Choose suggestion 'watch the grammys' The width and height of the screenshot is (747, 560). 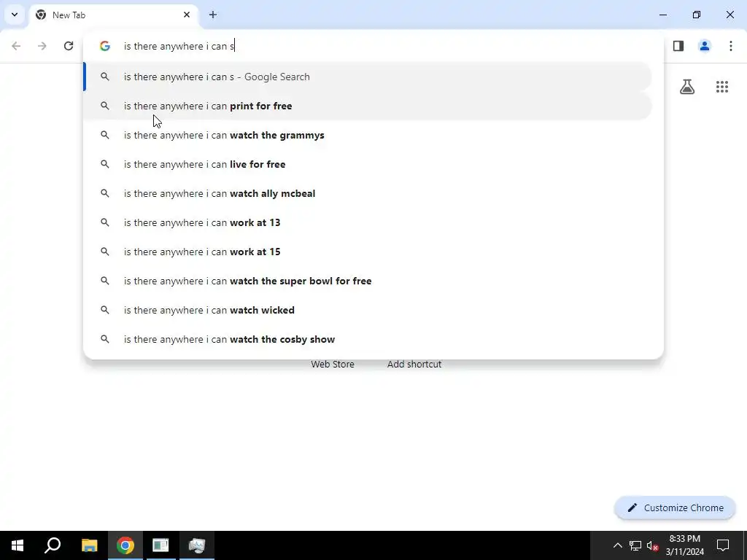point(368,135)
